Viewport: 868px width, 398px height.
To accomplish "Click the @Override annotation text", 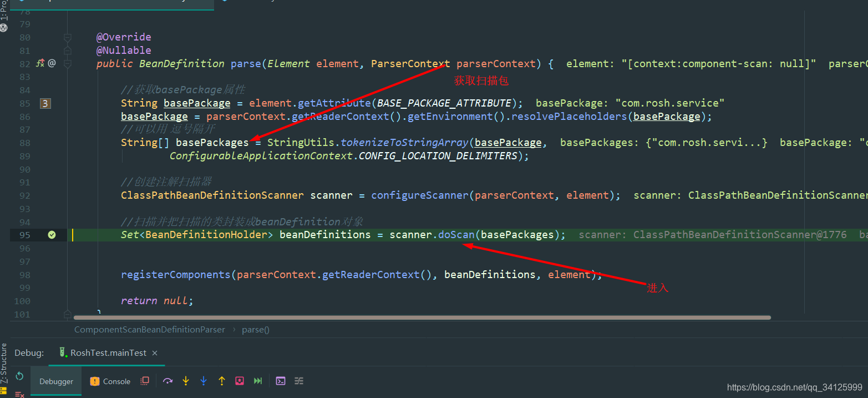I will pos(124,37).
